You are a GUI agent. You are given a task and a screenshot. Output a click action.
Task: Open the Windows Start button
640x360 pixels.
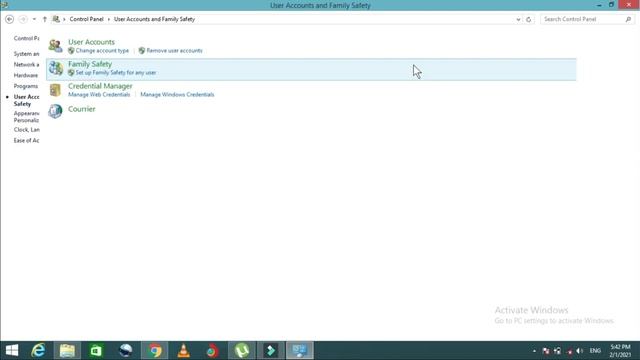point(12,350)
